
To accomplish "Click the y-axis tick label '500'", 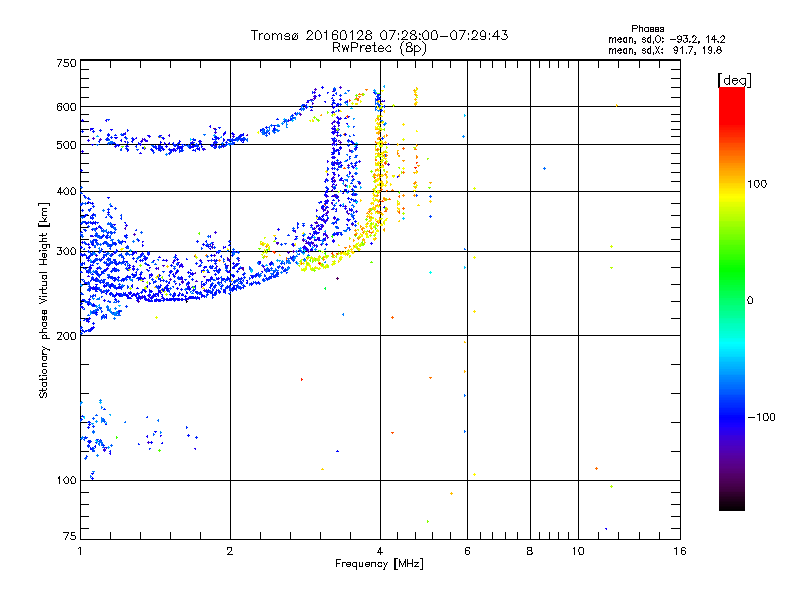I will 66,145.
